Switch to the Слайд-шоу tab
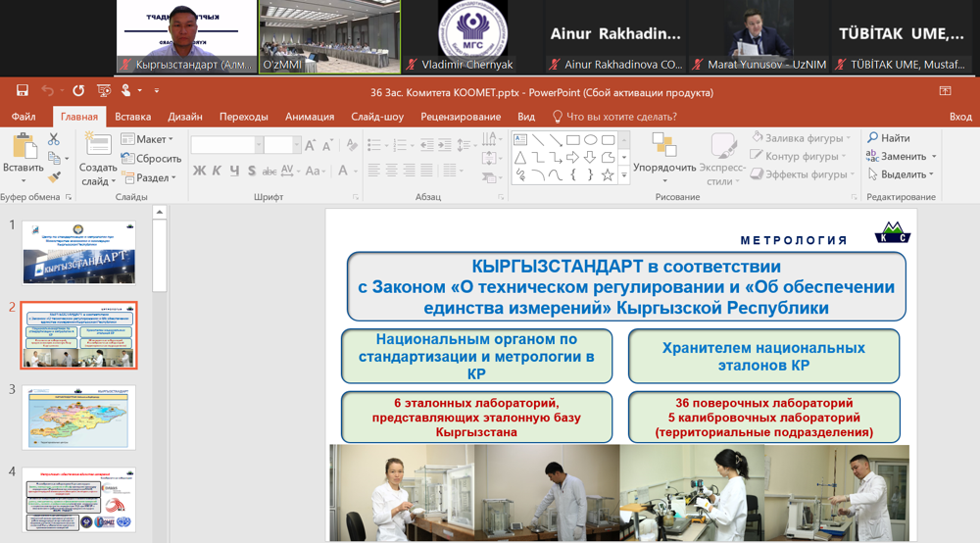980x543 pixels. click(x=377, y=117)
